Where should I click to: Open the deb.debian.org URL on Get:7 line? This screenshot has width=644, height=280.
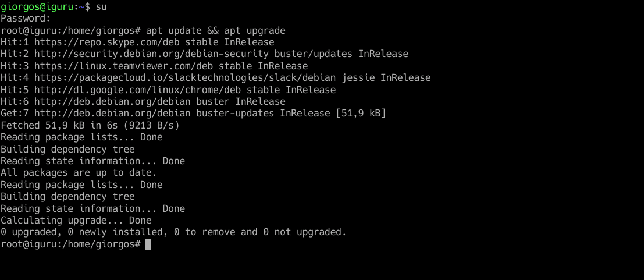point(120,113)
